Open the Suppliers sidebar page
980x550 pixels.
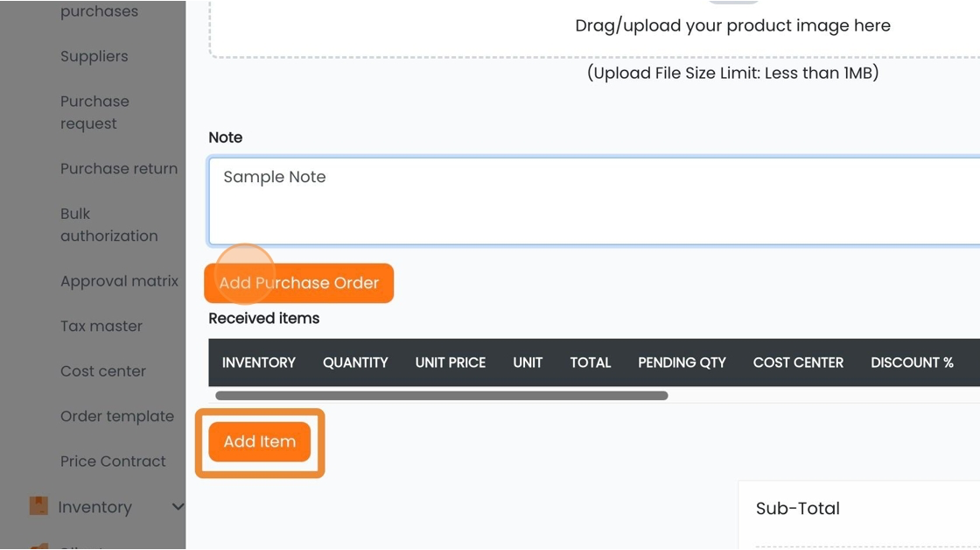(94, 56)
